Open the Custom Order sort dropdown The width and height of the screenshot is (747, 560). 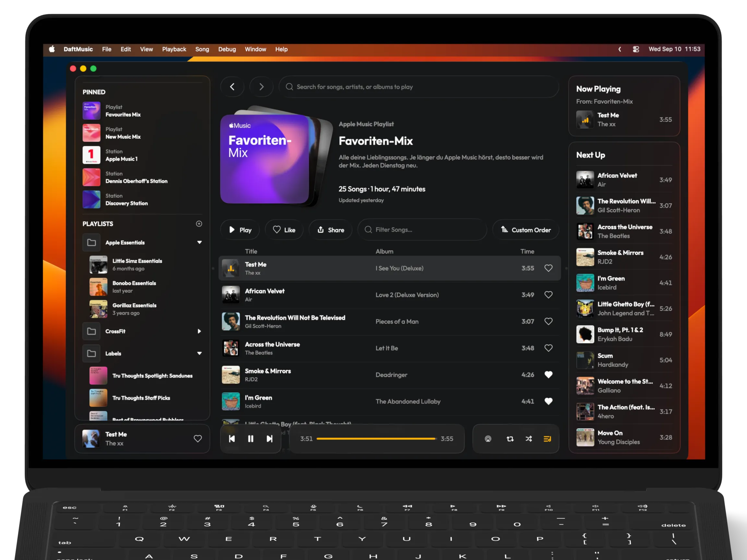[526, 230]
